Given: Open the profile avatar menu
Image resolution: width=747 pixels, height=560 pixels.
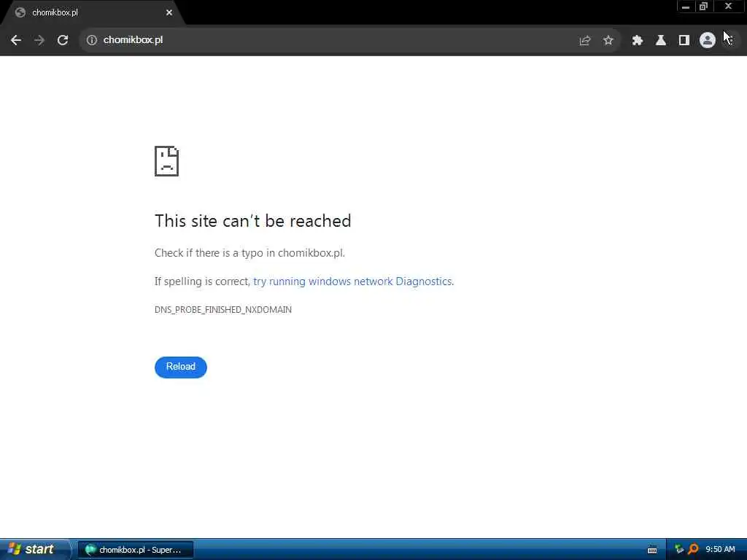Looking at the screenshot, I should point(708,40).
